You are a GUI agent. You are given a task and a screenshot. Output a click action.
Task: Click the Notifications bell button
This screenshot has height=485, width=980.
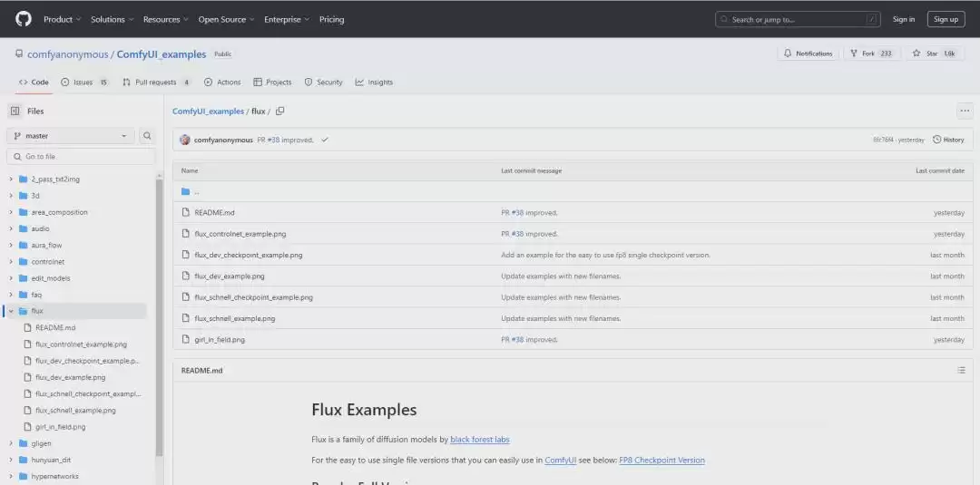pyautogui.click(x=808, y=53)
